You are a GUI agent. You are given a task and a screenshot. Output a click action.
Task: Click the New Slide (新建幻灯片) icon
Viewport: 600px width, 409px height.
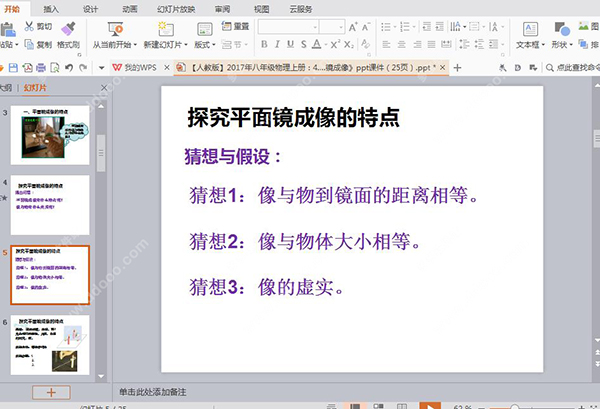166,29
